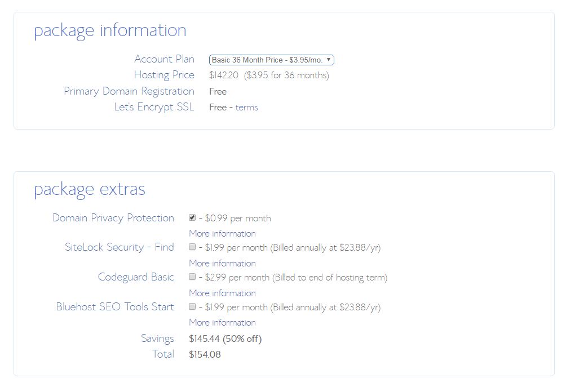View More information for Codeguard Basic
This screenshot has width=575, height=392.
pyautogui.click(x=222, y=293)
